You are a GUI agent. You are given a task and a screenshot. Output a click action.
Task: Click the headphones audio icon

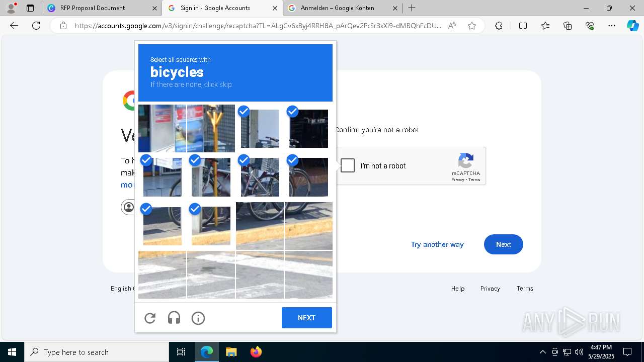pyautogui.click(x=174, y=318)
